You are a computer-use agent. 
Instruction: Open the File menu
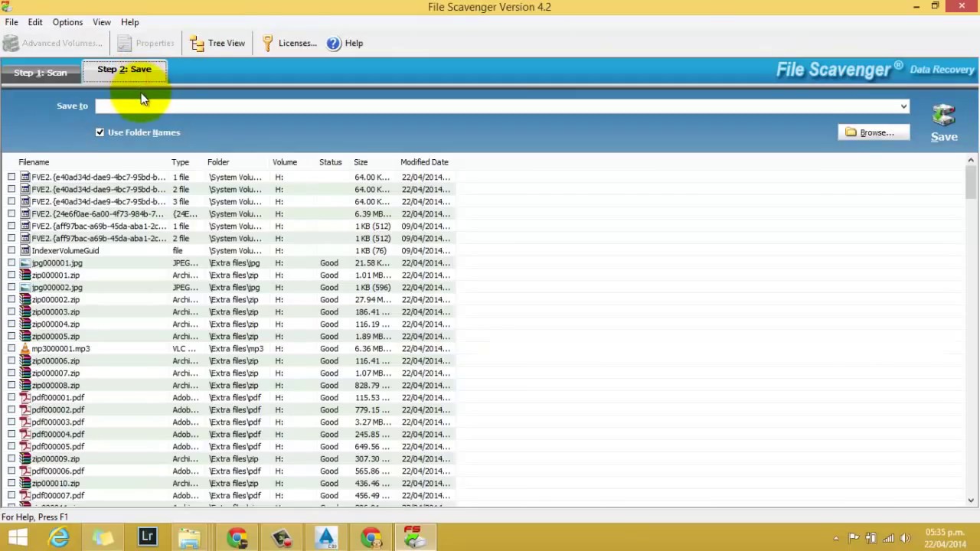tap(11, 22)
